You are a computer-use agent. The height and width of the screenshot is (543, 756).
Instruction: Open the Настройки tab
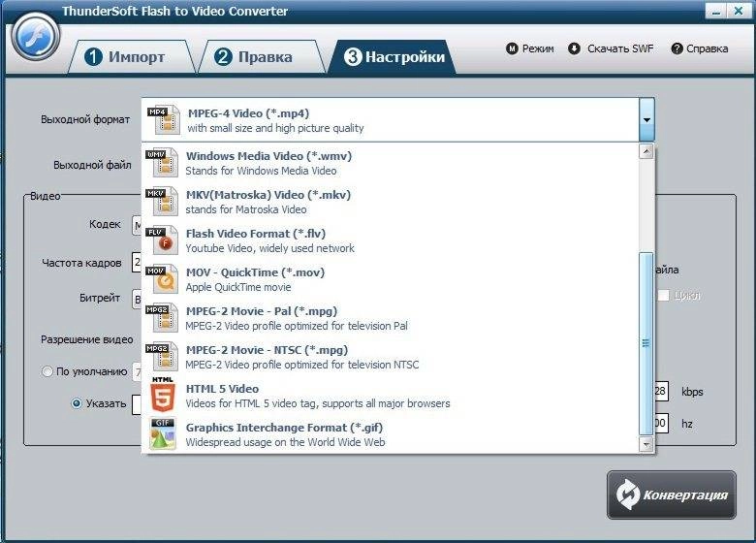point(393,56)
